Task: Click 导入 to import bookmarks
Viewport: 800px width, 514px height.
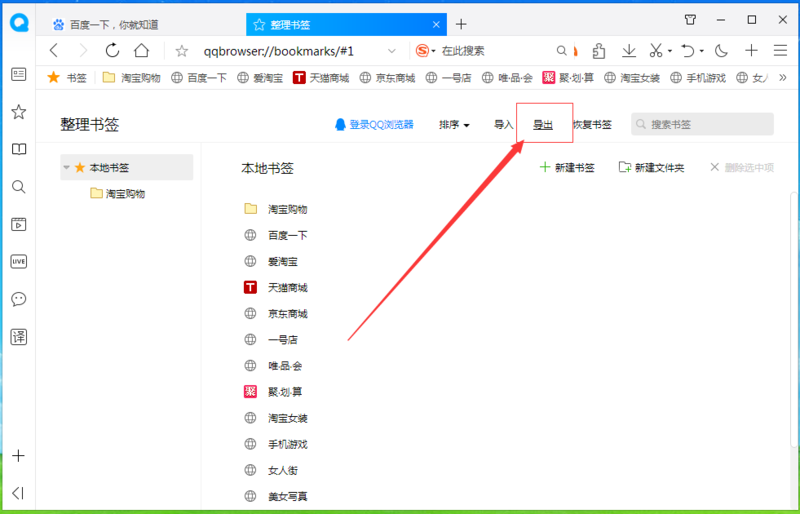Action: point(503,125)
